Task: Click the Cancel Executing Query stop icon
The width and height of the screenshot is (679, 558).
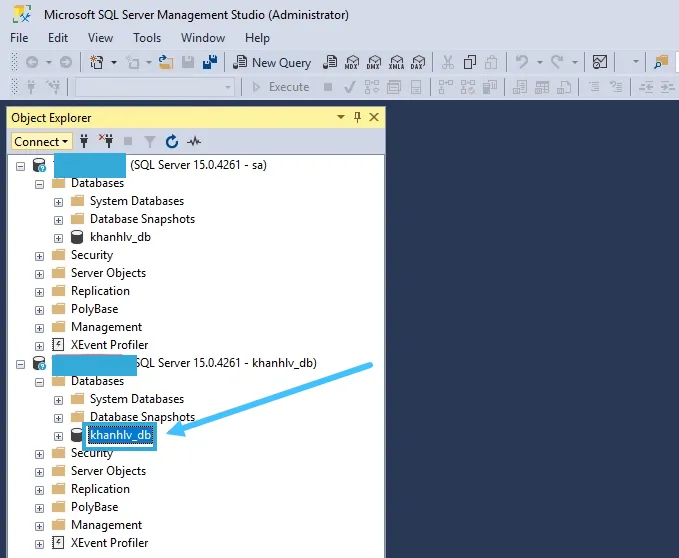Action: (x=328, y=87)
